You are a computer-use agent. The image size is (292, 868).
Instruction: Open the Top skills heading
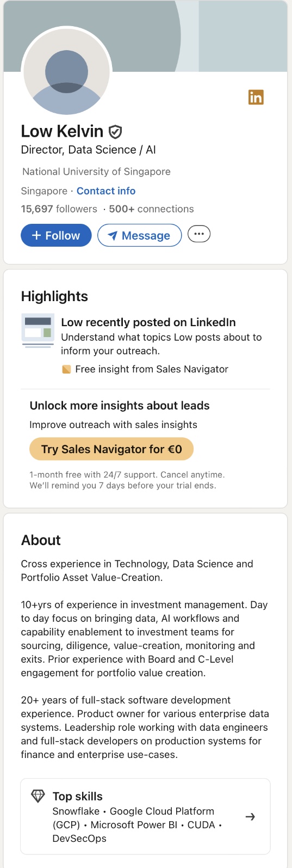pos(77,796)
